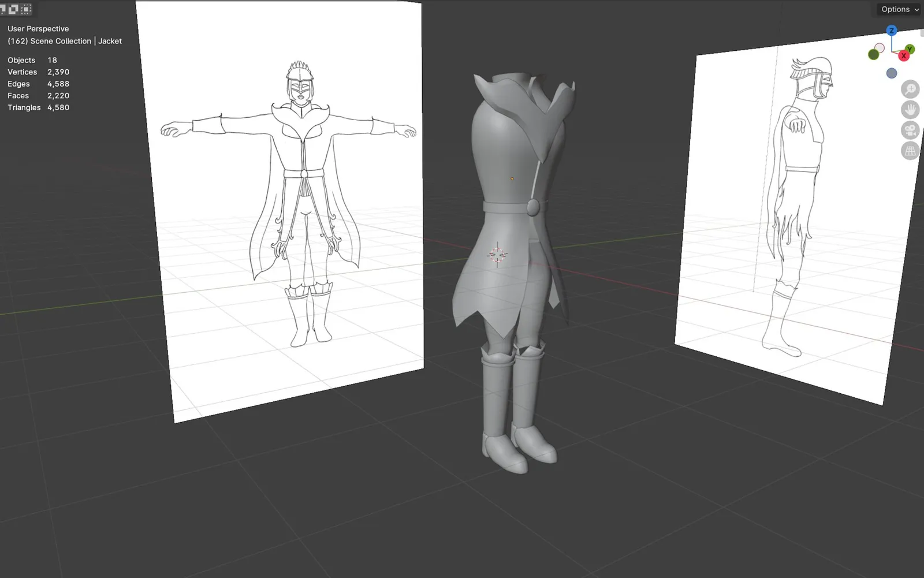Snap view to the red X axis
924x578 pixels.
tap(904, 56)
